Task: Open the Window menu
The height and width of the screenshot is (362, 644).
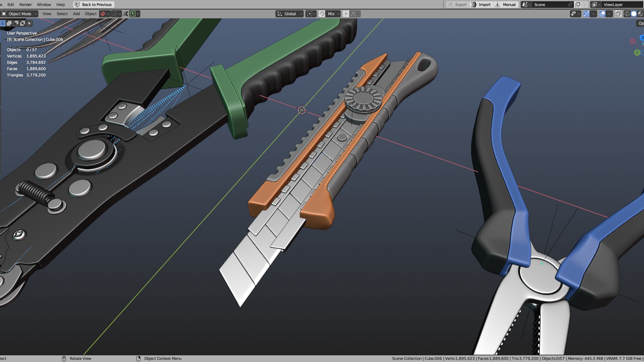Action: click(44, 5)
